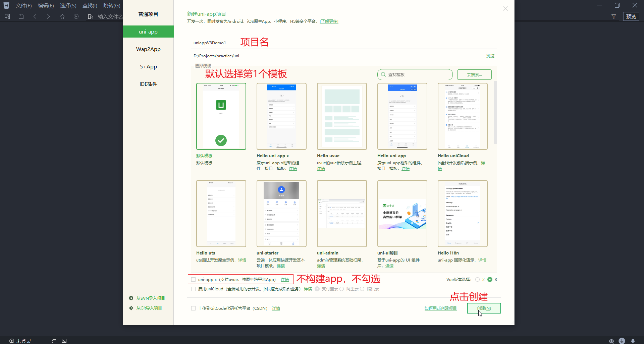
Task: Click the SVN import icon
Action: point(131,298)
